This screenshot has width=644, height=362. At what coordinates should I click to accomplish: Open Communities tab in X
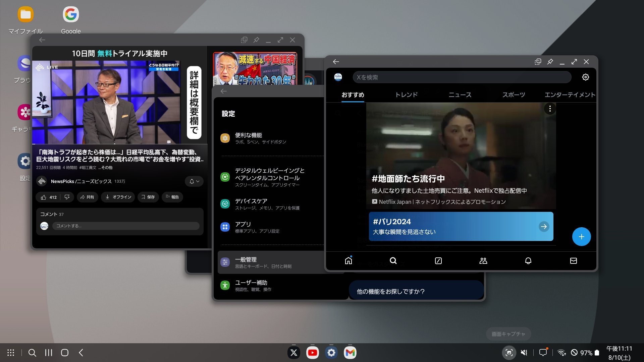[x=483, y=260]
